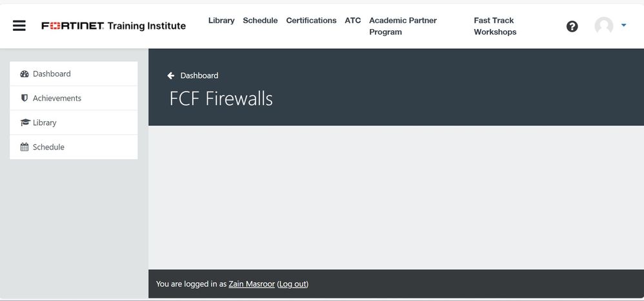Click the Achievements shield icon

tap(25, 98)
